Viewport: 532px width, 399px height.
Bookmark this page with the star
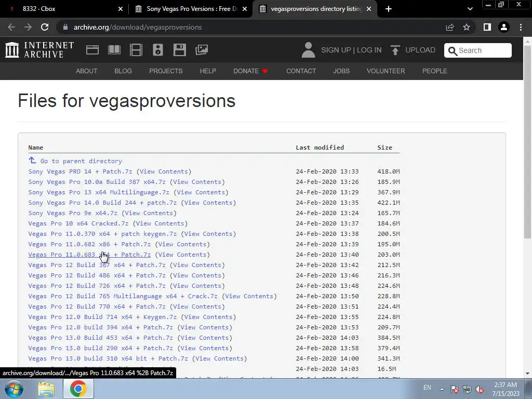pos(467,27)
